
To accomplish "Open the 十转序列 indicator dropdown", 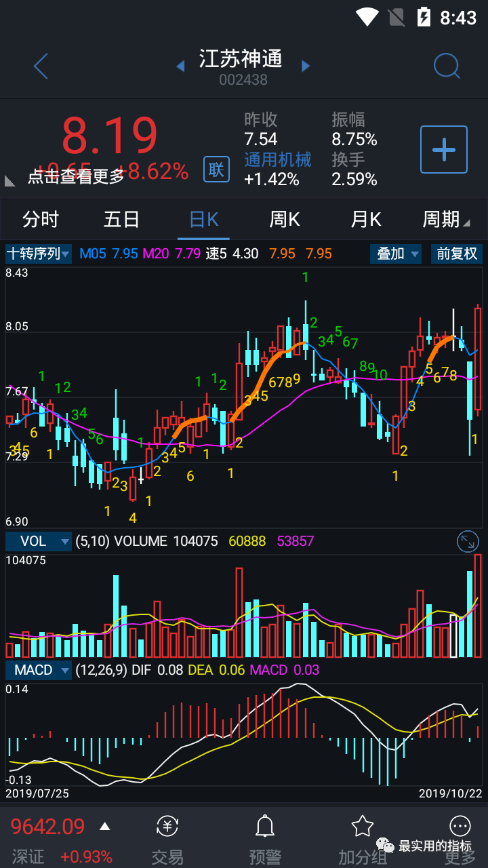I will click(x=39, y=254).
